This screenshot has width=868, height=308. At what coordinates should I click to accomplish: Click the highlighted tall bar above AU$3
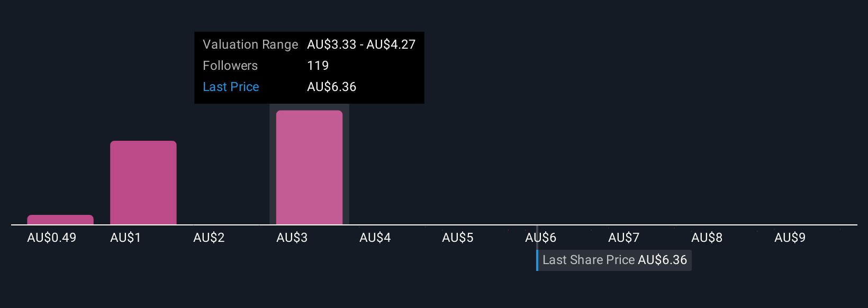coord(309,167)
